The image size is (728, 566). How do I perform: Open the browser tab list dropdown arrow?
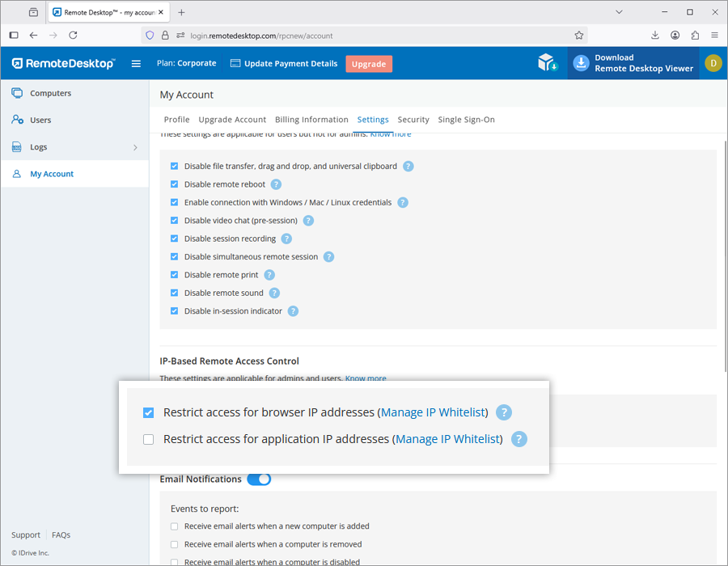(619, 12)
